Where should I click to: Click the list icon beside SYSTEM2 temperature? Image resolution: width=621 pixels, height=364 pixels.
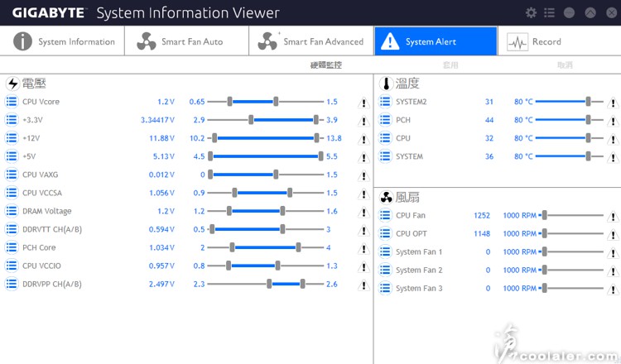[x=385, y=102]
